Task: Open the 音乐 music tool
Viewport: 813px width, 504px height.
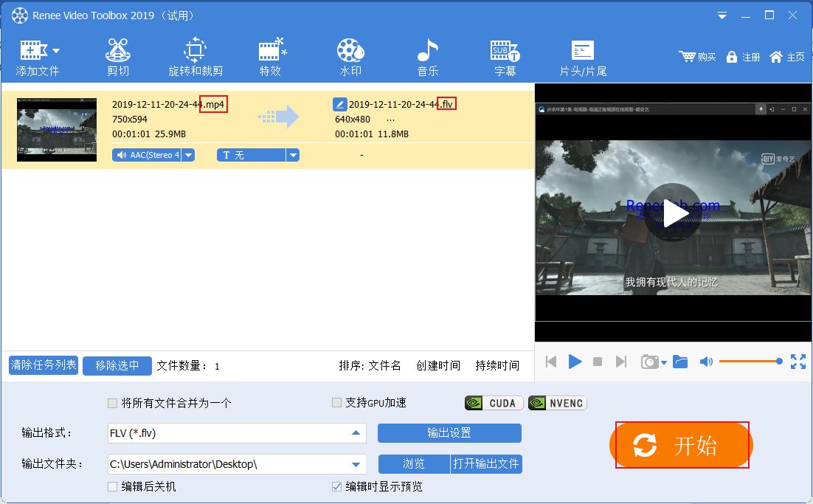Action: tap(426, 55)
